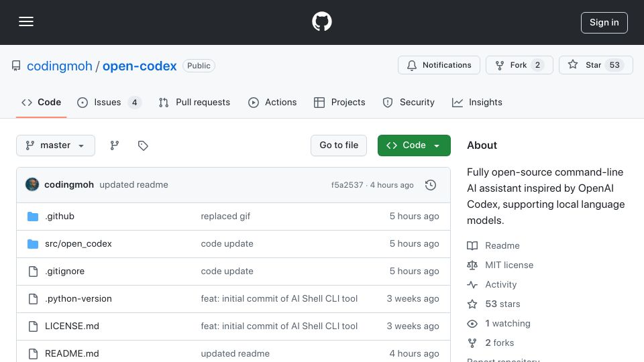Open the 'replaced gif' commit message
The image size is (644, 362).
[225, 217]
